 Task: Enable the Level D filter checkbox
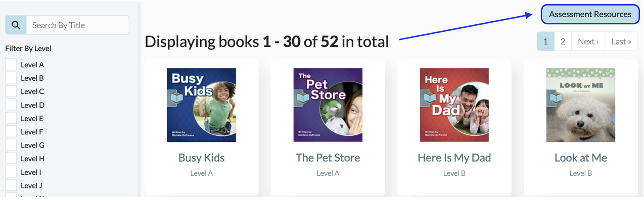click(x=11, y=105)
